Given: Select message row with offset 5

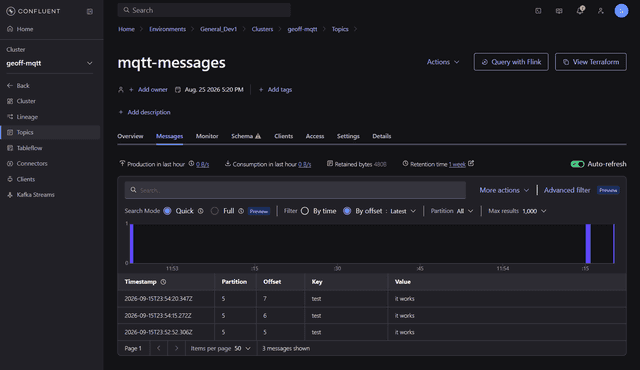Looking at the screenshot, I should (372, 332).
